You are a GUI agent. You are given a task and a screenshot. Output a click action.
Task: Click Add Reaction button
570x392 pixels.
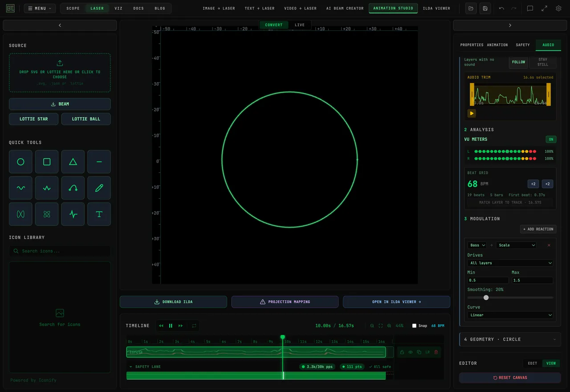(538, 229)
